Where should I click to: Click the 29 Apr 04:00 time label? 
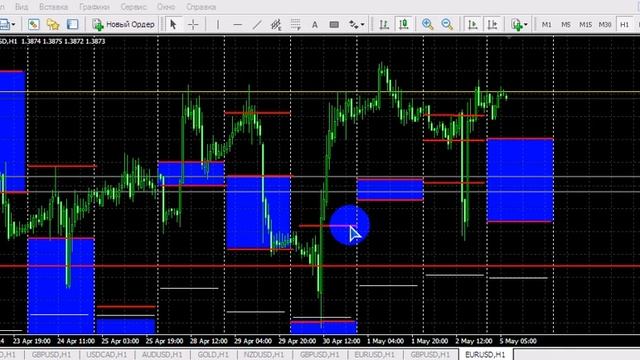pos(253,341)
